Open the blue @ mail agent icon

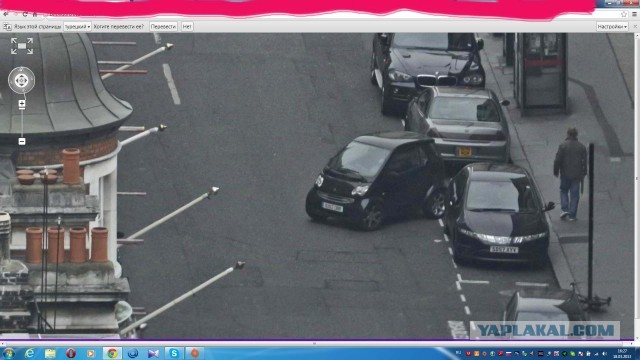point(133,353)
